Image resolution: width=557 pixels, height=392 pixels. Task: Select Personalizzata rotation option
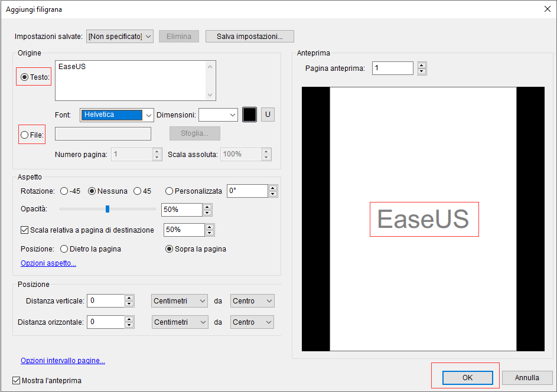[x=170, y=191]
